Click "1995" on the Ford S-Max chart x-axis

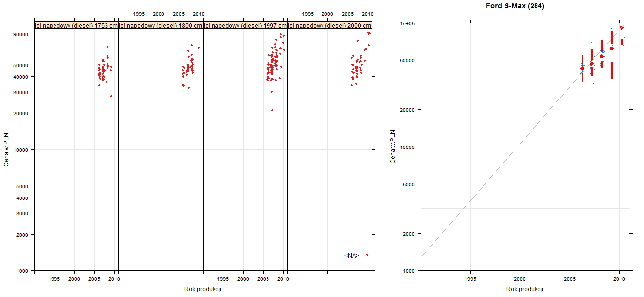point(470,280)
